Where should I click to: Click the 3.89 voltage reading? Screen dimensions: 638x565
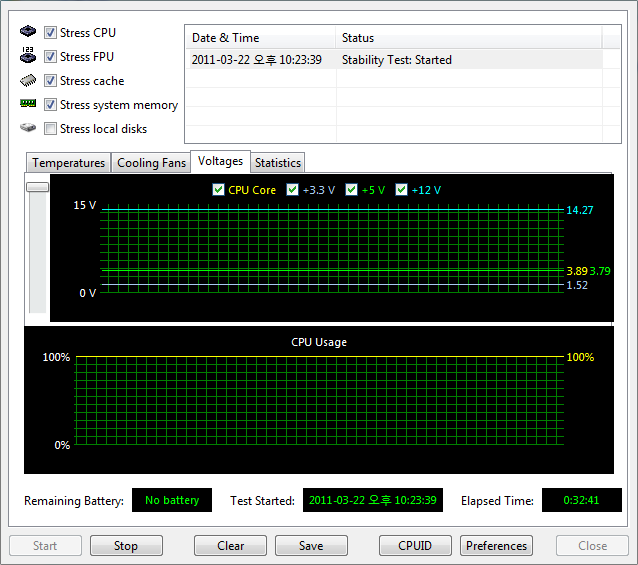click(577, 271)
